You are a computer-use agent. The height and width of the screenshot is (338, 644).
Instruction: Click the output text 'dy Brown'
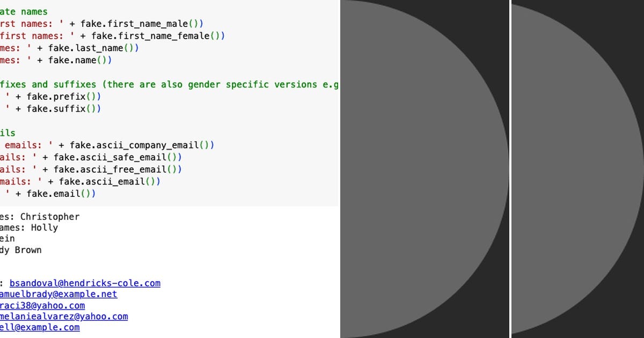tap(21, 250)
